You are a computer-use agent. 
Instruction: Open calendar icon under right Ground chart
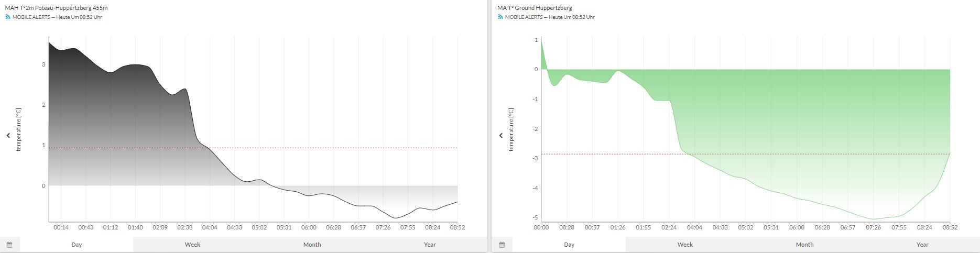pos(502,245)
